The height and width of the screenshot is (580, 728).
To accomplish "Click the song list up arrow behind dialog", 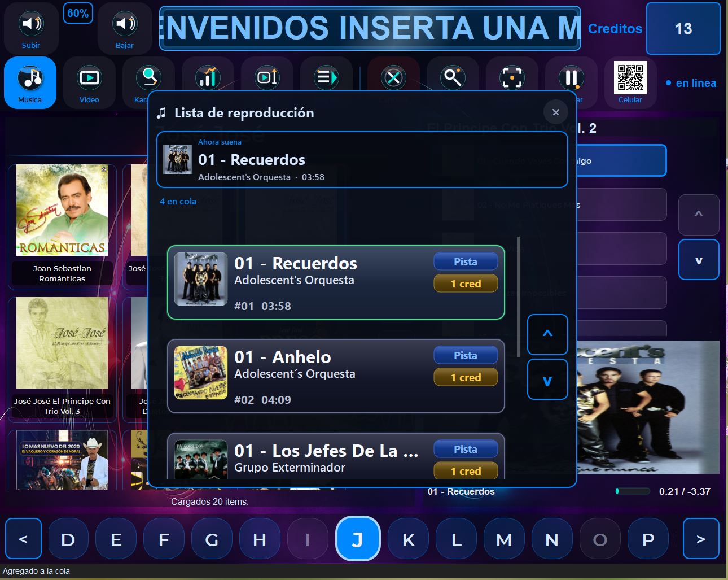I will pyautogui.click(x=699, y=215).
